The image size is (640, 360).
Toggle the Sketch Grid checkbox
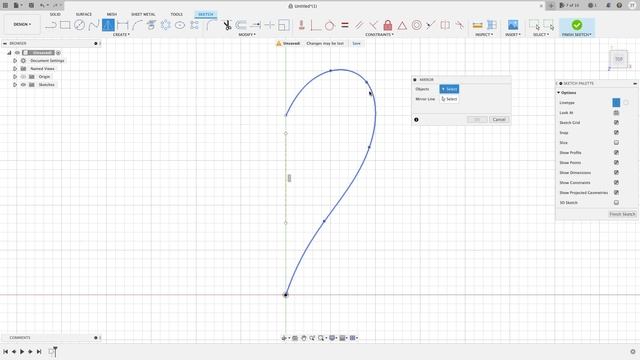tap(616, 122)
